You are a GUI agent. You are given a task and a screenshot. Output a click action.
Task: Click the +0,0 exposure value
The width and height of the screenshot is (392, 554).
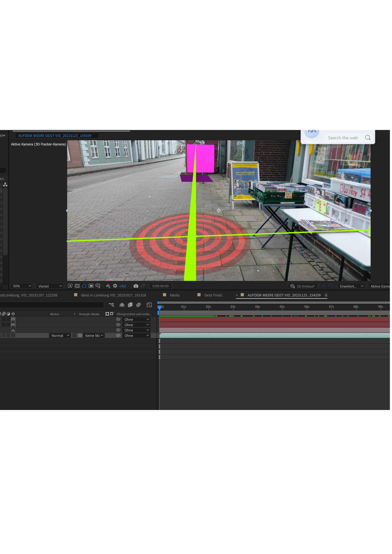[122, 286]
